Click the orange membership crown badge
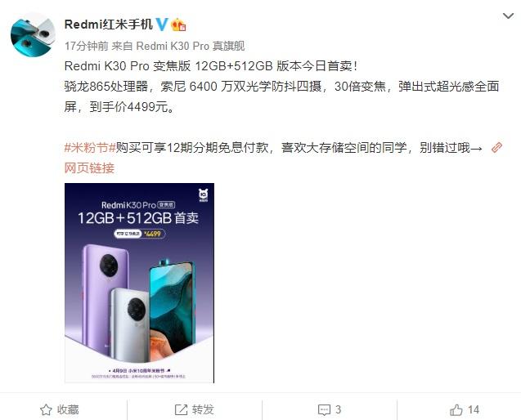This screenshot has height=420, width=521. coord(178,25)
